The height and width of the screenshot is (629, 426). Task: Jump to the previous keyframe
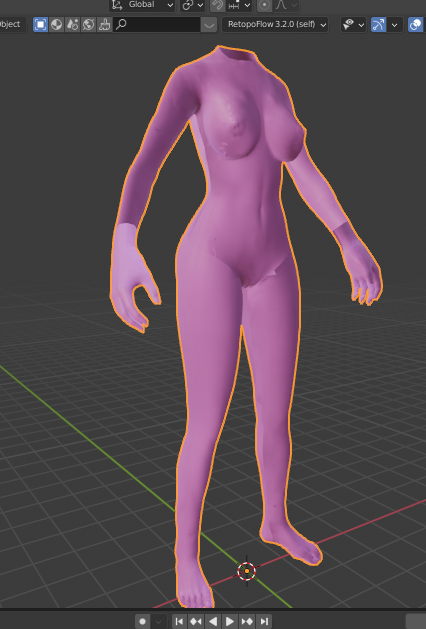(x=196, y=621)
